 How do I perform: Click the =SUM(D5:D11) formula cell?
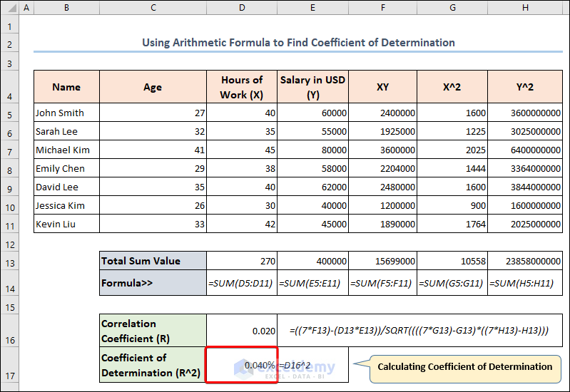click(242, 283)
